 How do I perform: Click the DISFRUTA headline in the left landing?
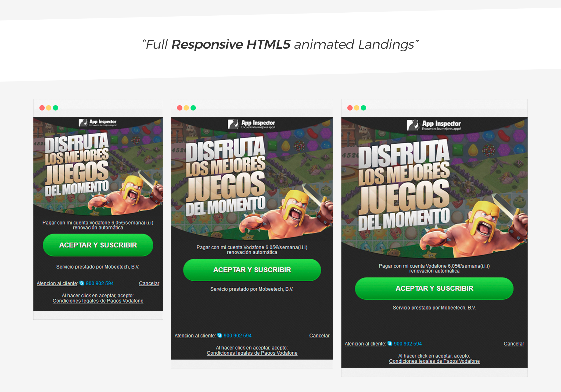77,143
